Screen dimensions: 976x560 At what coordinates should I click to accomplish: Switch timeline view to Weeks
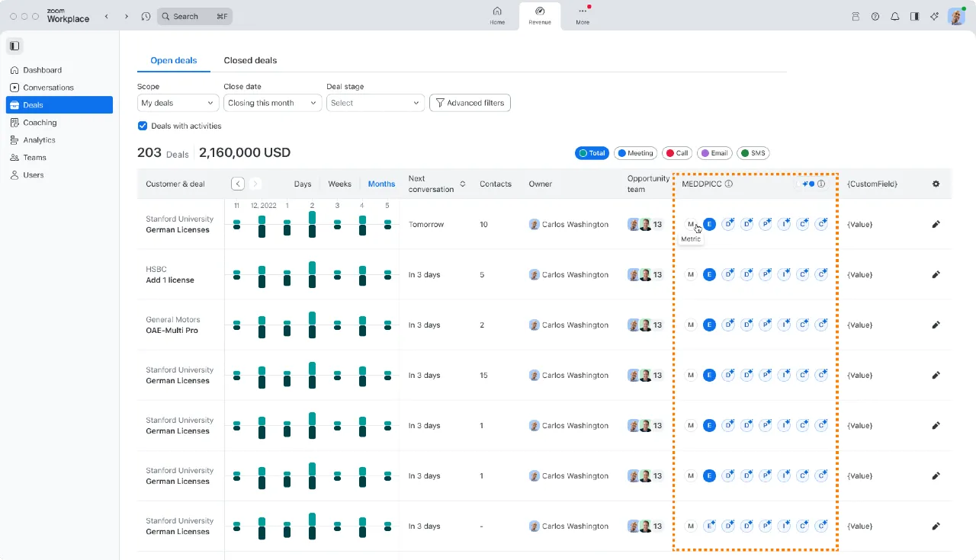(x=340, y=184)
